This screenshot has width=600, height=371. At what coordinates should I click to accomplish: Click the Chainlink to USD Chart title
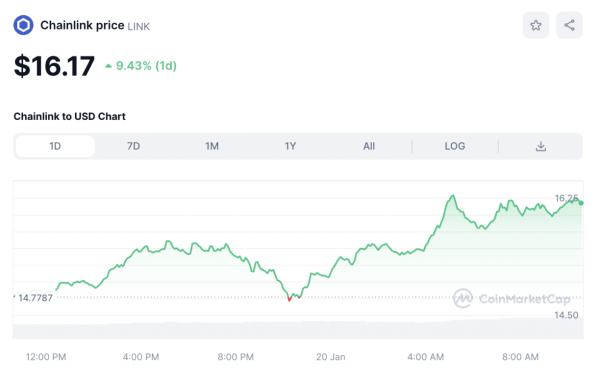pyautogui.click(x=69, y=116)
